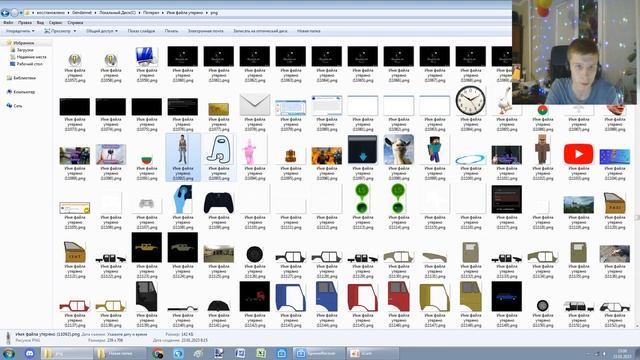The height and width of the screenshot is (360, 640).
Task: Select the faint grey gamepad thumbnail
Action: tap(147, 204)
